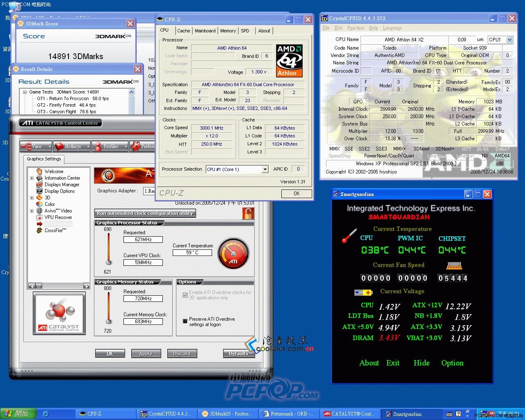The width and height of the screenshot is (525, 420).
Task: Expand the 3D tree node
Action: [x=32, y=198]
